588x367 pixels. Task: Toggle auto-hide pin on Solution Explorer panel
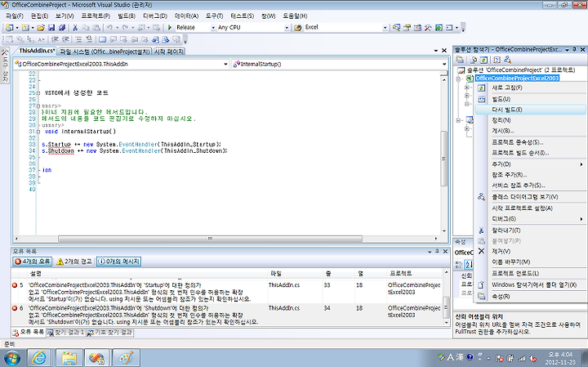pyautogui.click(x=574, y=50)
